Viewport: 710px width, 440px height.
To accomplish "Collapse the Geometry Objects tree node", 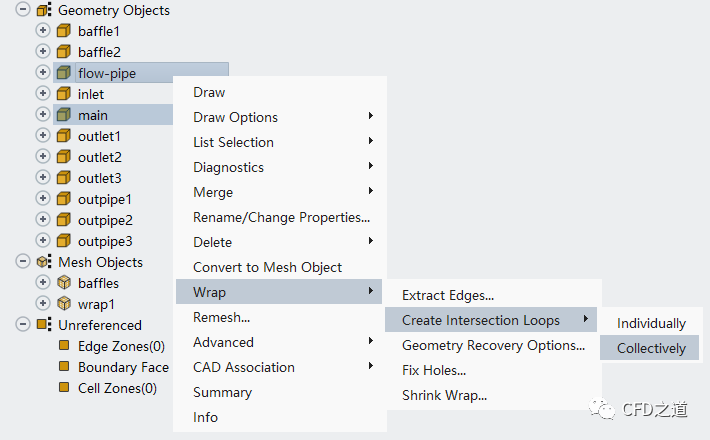I will pos(23,10).
